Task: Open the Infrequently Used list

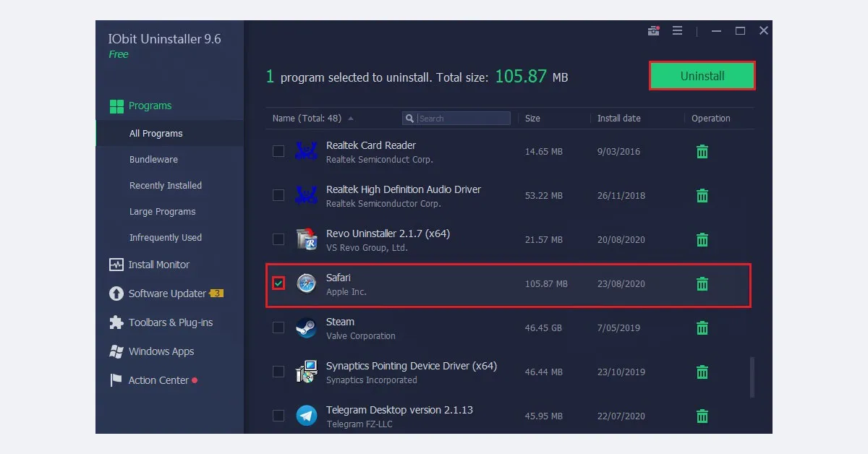Action: tap(166, 237)
